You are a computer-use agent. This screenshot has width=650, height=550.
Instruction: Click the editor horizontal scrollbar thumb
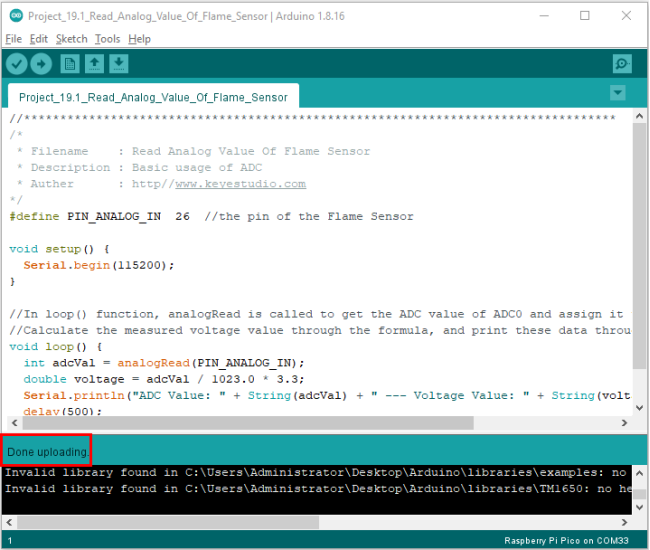point(248,423)
